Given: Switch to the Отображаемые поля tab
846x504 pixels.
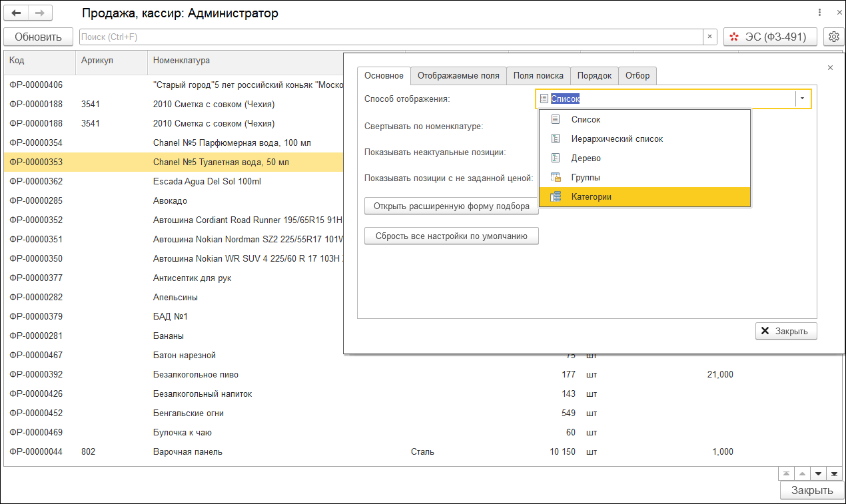Looking at the screenshot, I should (x=458, y=76).
